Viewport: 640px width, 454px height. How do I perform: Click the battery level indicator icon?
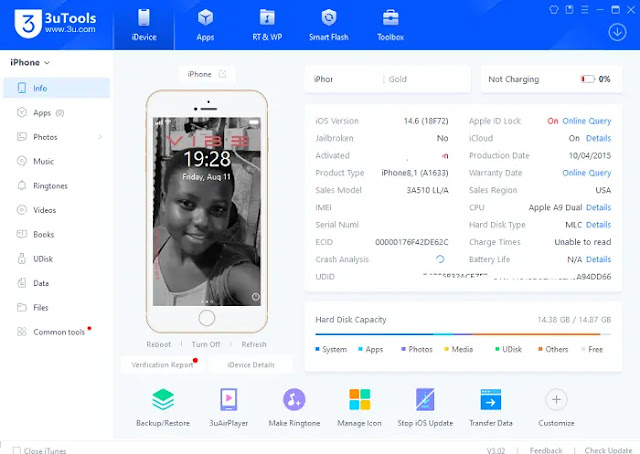point(588,79)
